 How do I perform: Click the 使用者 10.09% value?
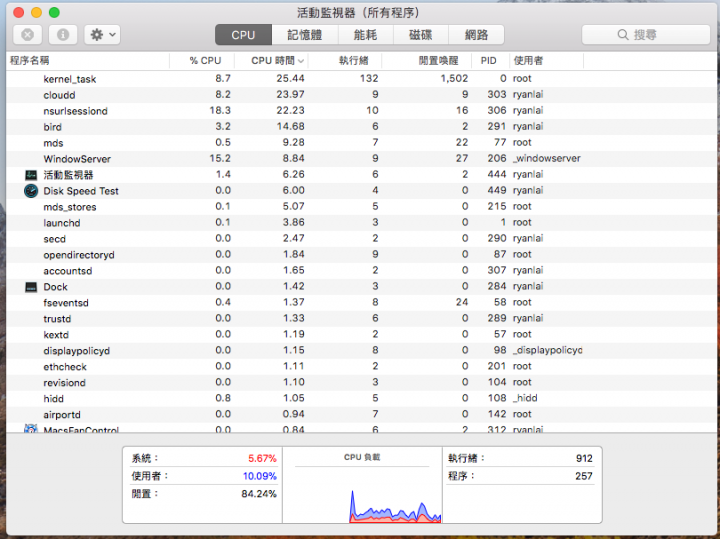(x=259, y=476)
